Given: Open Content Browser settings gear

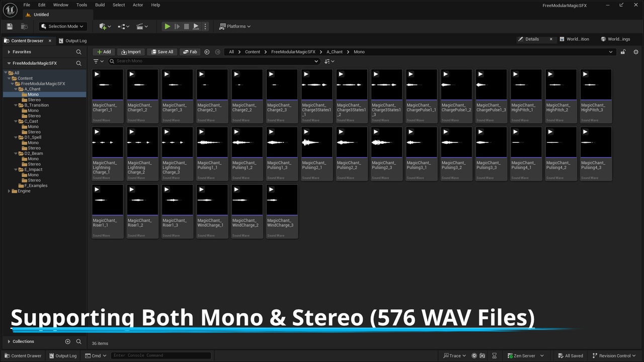Looking at the screenshot, I should (x=636, y=52).
